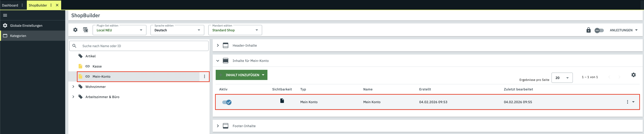The image size is (644, 134).
Task: Select Kategorien in the sidebar
Action: (x=18, y=36)
